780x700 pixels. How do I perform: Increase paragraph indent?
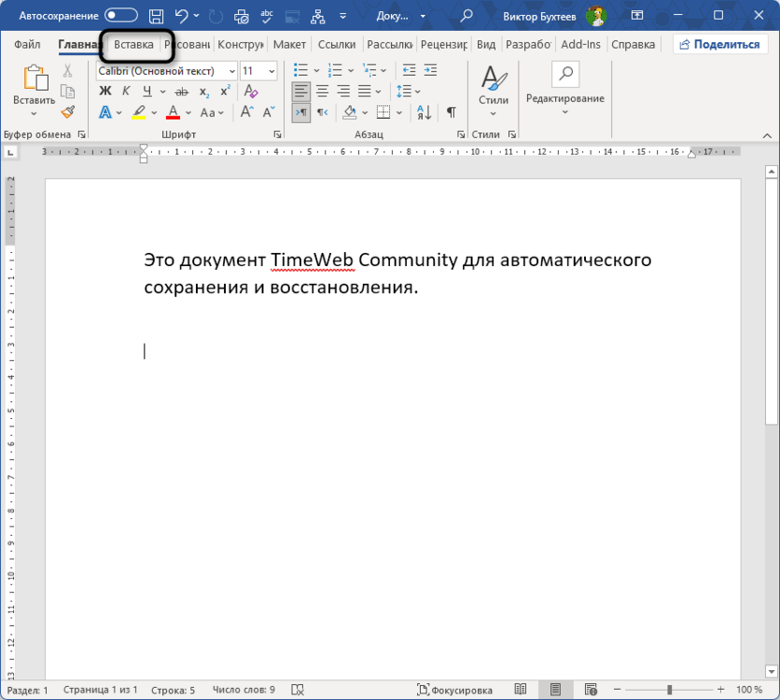pyautogui.click(x=430, y=70)
